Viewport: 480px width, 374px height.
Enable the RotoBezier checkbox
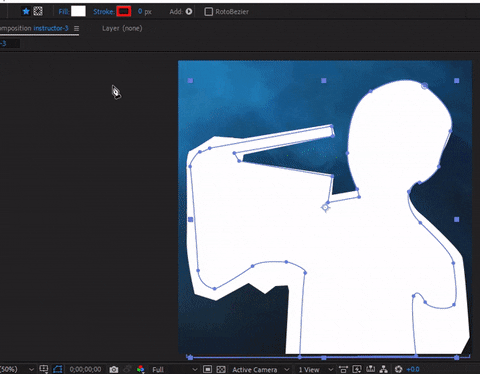208,12
